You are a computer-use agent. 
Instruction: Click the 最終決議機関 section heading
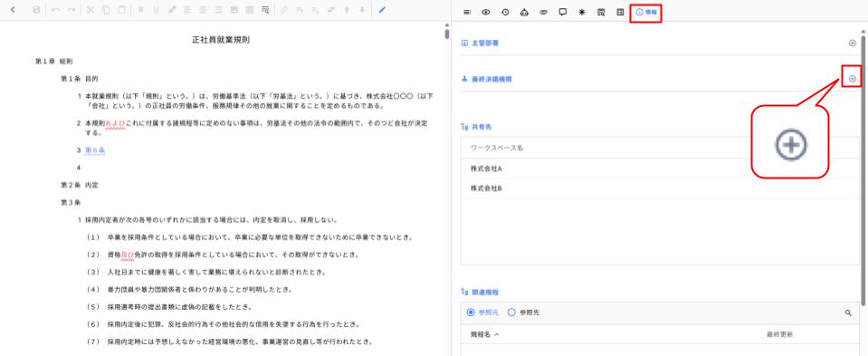coord(491,79)
